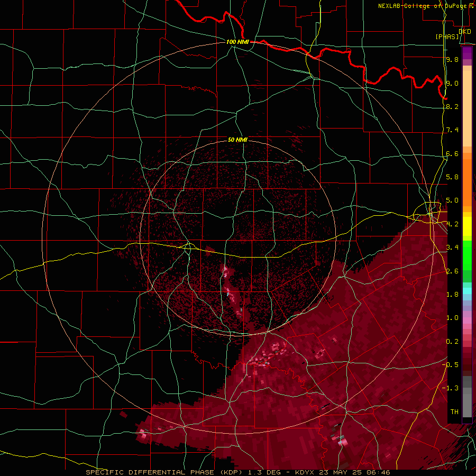Select the 9.0 value on the scale
The height and width of the screenshot is (476, 476).
coord(452,83)
